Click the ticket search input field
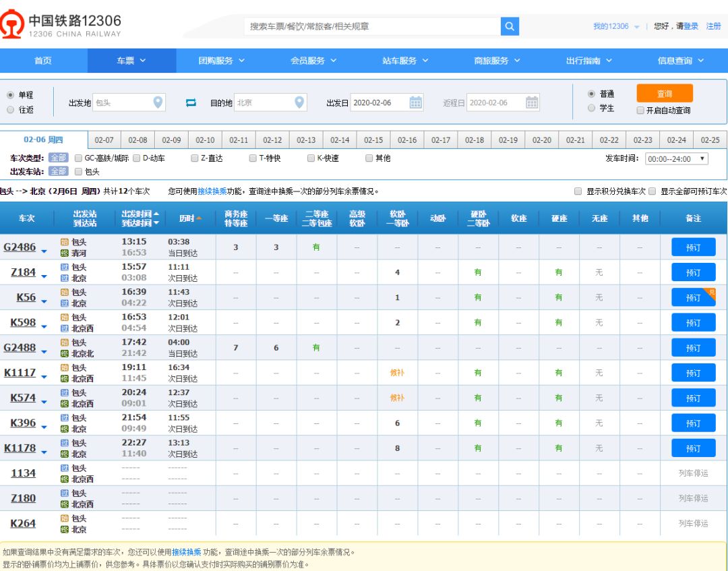The image size is (728, 571). point(371,26)
